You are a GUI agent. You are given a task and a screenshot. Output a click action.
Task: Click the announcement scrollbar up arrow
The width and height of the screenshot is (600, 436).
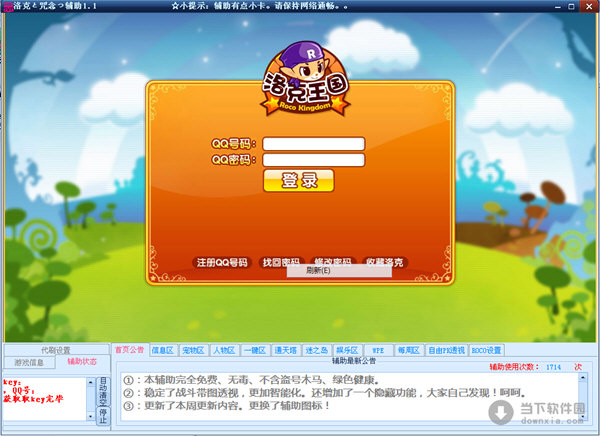coord(582,378)
